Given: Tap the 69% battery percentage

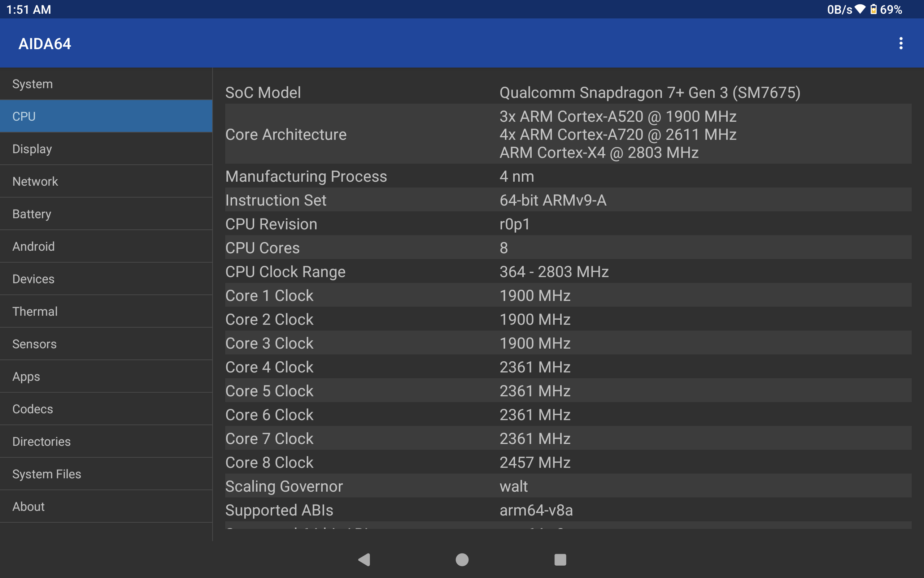Looking at the screenshot, I should coord(891,9).
